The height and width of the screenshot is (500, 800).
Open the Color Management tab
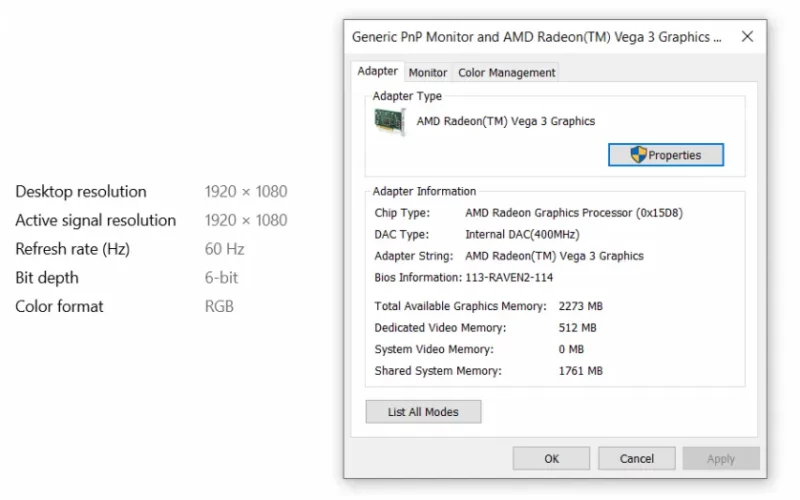506,72
